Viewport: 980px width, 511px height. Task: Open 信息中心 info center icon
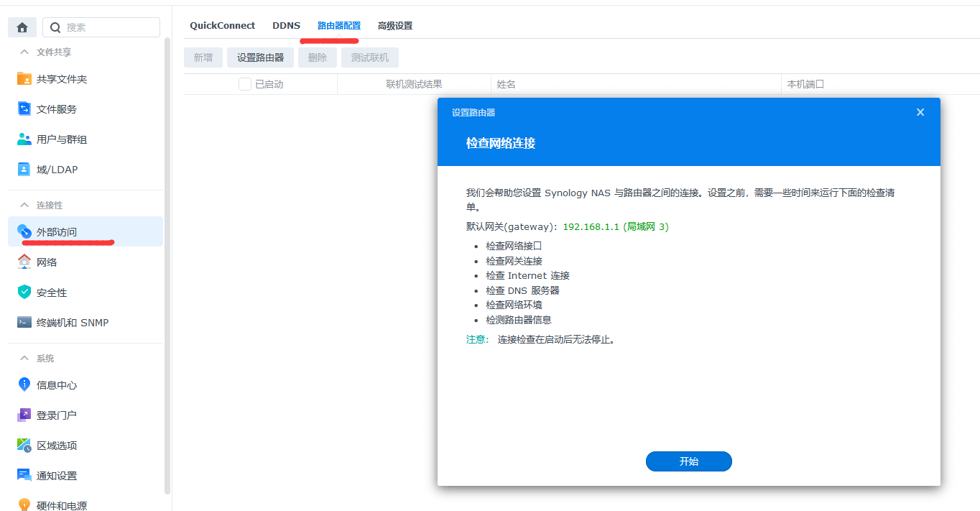click(x=24, y=385)
